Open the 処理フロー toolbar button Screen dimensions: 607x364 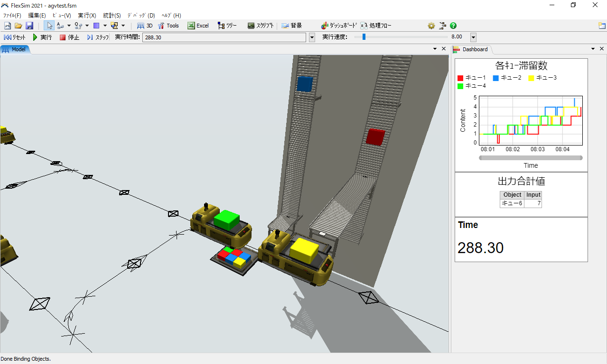point(376,26)
